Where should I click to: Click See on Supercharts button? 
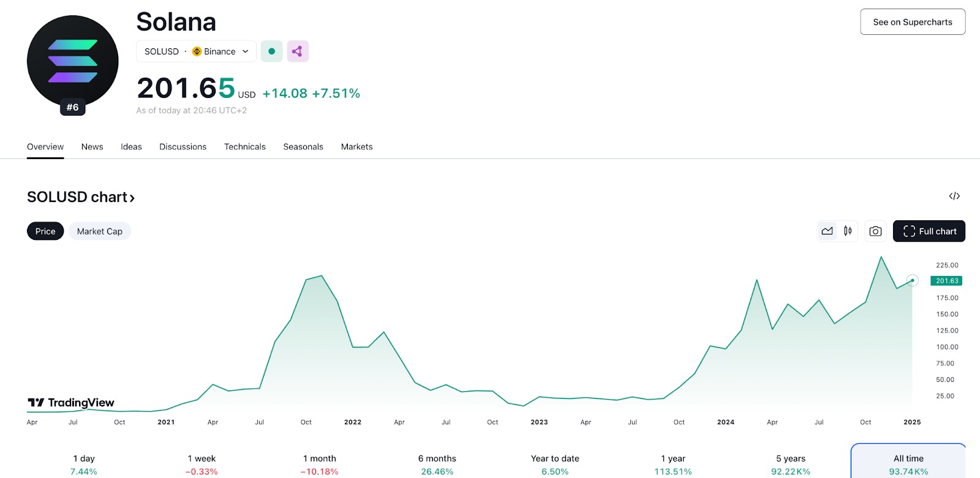pos(913,22)
